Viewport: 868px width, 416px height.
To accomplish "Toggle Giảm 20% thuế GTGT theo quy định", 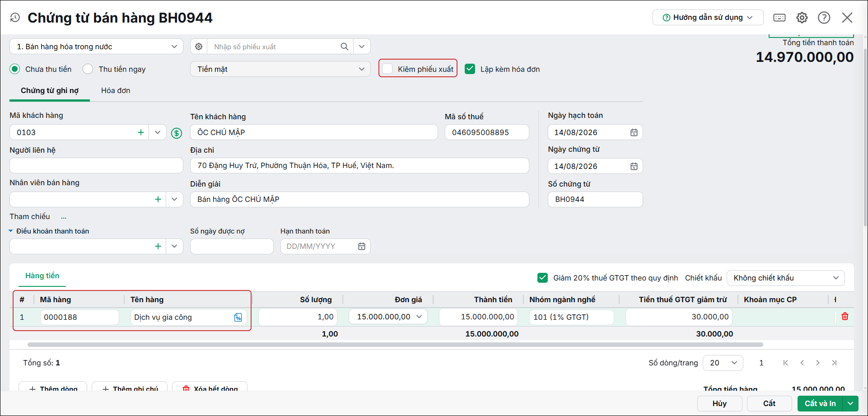I will tap(543, 278).
